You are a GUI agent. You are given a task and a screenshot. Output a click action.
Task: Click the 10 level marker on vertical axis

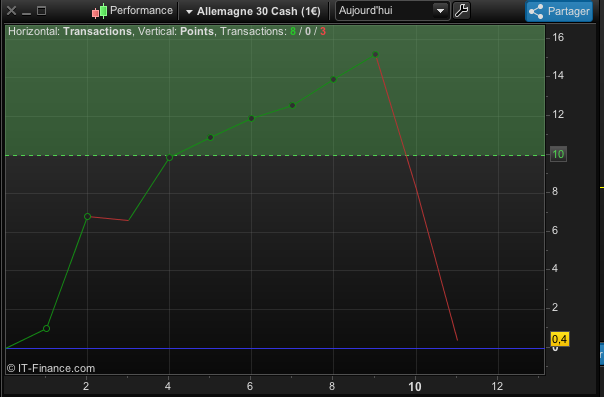(558, 154)
